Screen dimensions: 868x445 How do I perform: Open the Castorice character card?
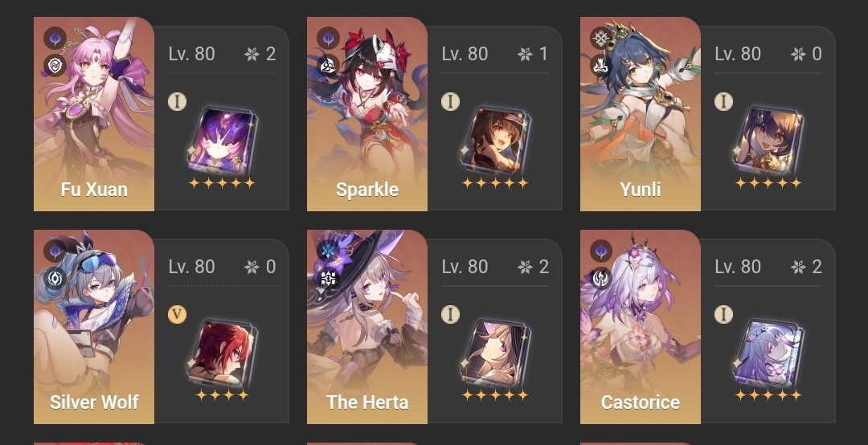pyautogui.click(x=641, y=327)
